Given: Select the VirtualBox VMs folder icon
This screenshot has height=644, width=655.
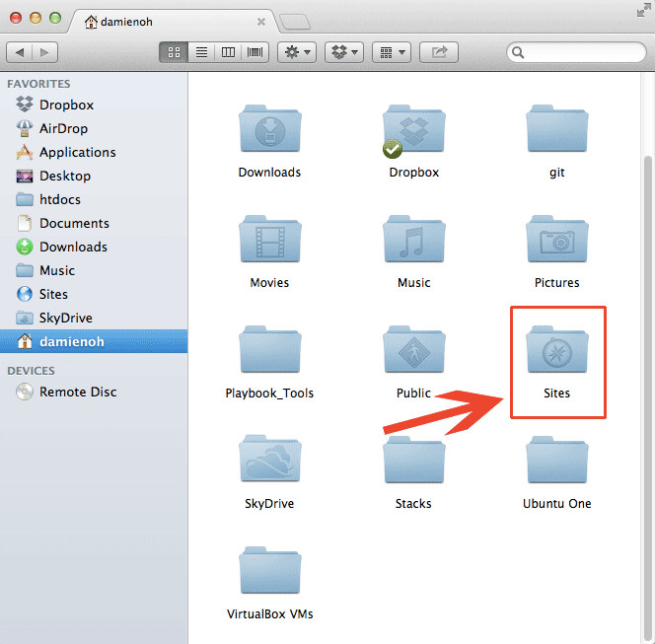Looking at the screenshot, I should 270,570.
